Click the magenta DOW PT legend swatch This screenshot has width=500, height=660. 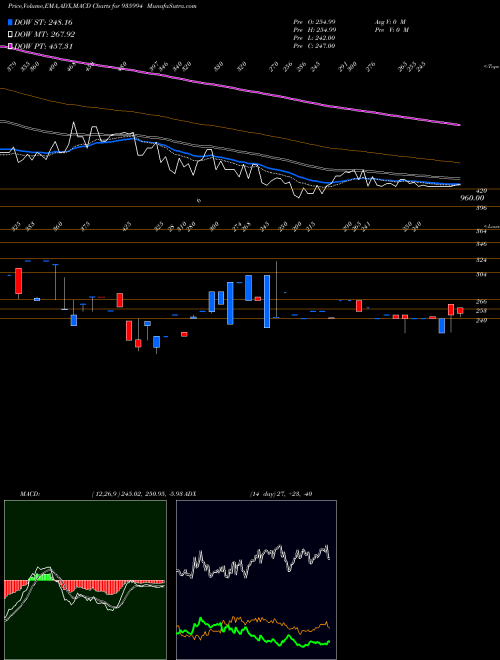(10, 47)
